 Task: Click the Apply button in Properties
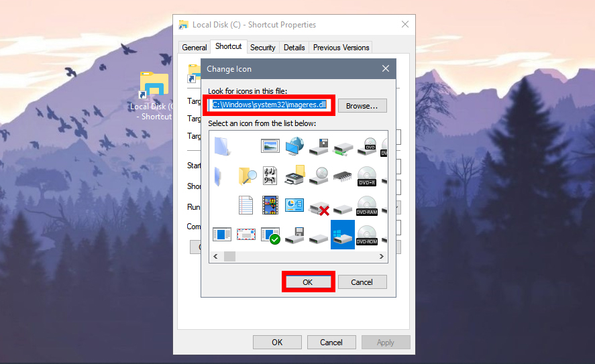[386, 343]
